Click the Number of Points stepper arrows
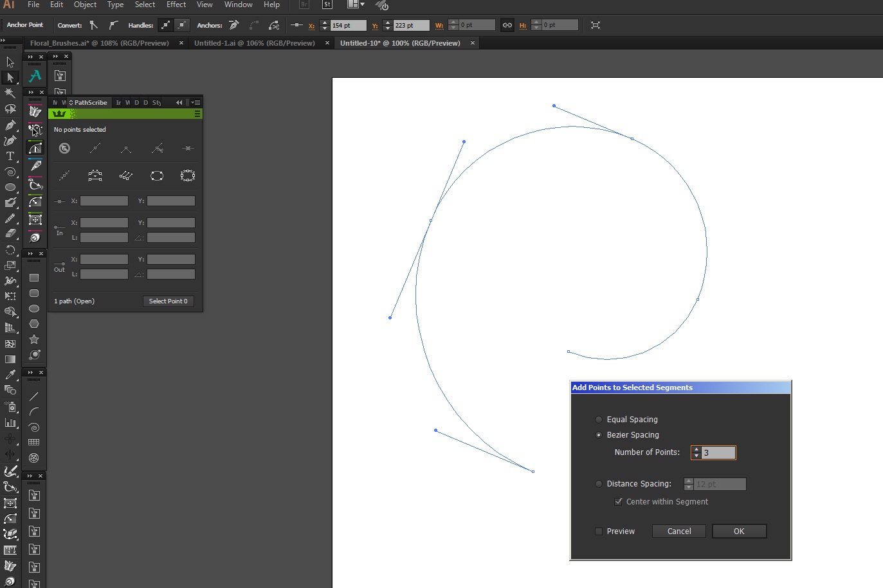The height and width of the screenshot is (588, 883). [696, 452]
